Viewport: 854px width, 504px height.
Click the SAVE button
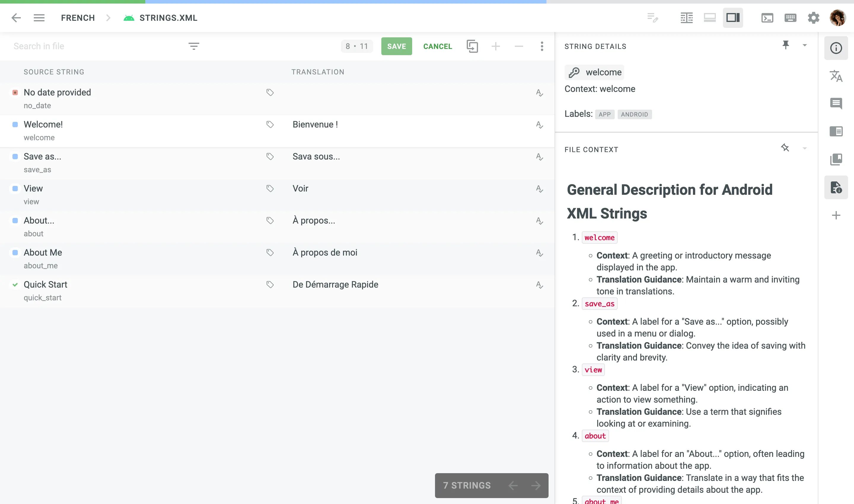coord(396,46)
